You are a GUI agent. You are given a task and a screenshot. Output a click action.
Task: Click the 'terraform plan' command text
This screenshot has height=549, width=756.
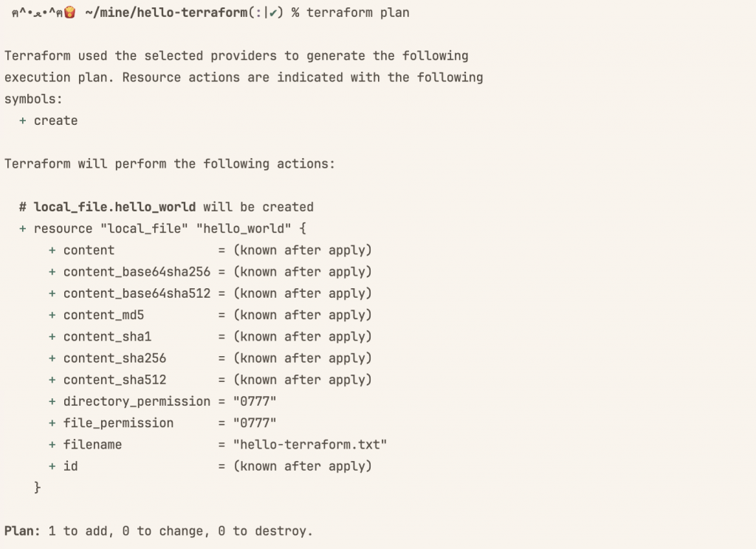pyautogui.click(x=358, y=13)
